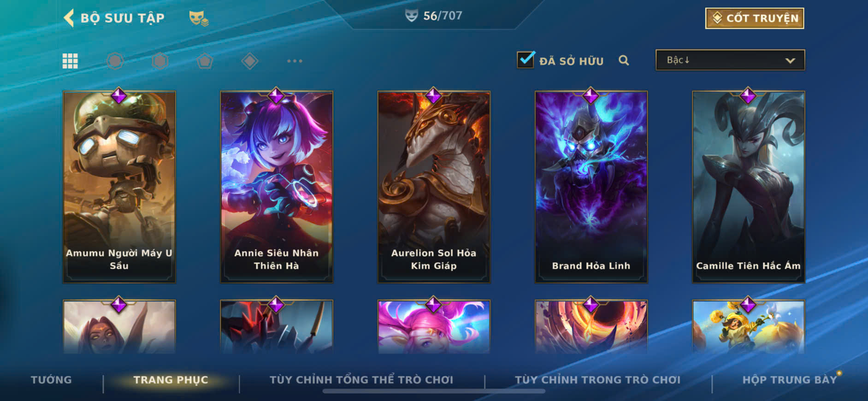Viewport: 868px width, 401px height.
Task: Open Tùy Chỉnh Trong Trò Chơi tab
Action: click(598, 380)
